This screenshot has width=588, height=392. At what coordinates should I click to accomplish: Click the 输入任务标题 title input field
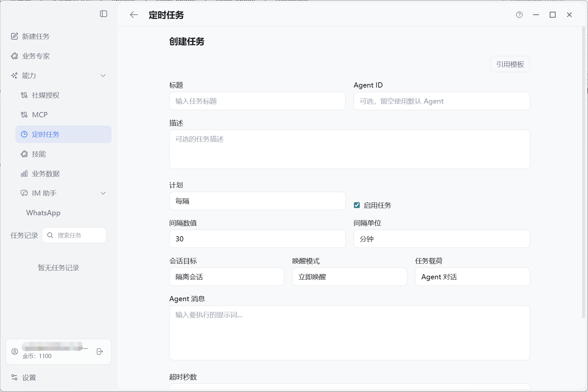click(258, 101)
